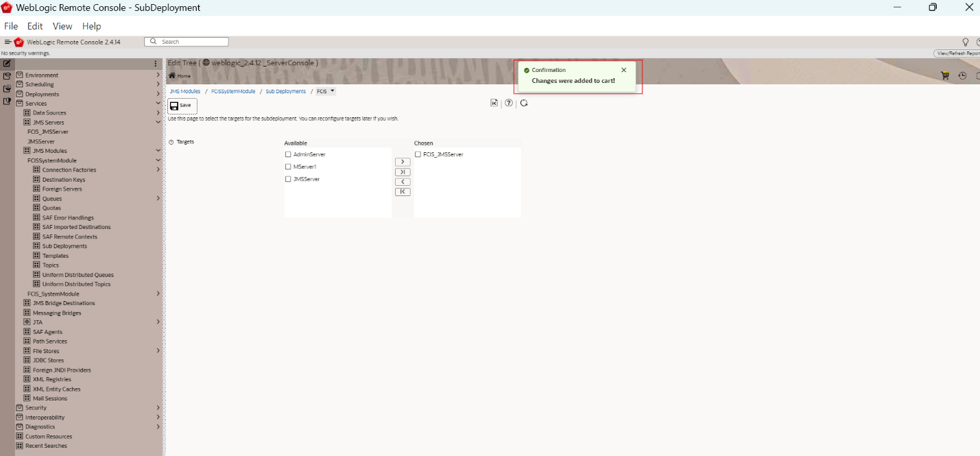Select Custom Resources tree item
Screen dimensions: 980x456
coord(49,436)
